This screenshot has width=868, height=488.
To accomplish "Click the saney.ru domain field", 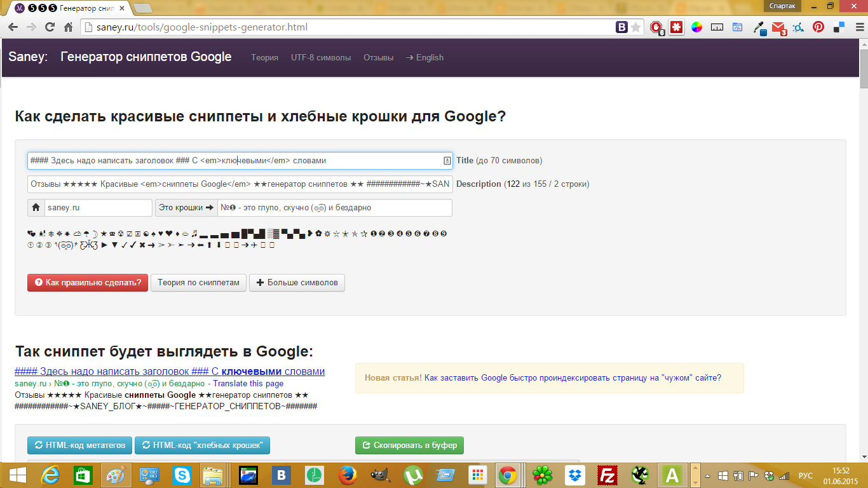I will pyautogui.click(x=98, y=207).
